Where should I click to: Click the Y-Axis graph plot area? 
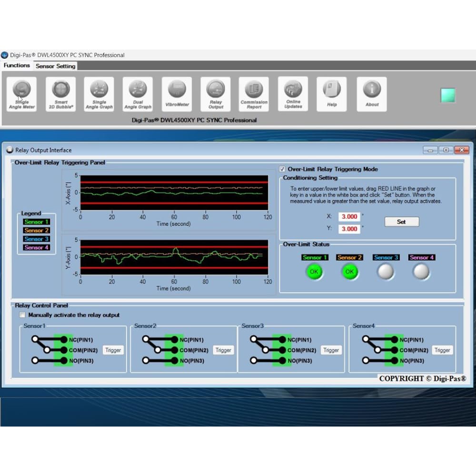coord(174,257)
